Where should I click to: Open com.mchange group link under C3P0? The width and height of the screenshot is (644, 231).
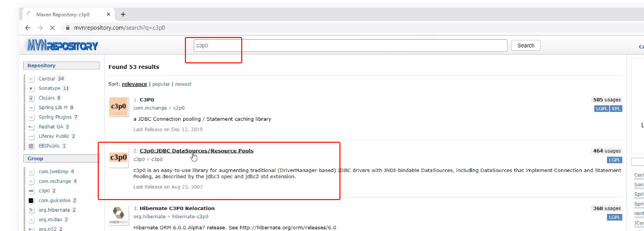(x=150, y=108)
